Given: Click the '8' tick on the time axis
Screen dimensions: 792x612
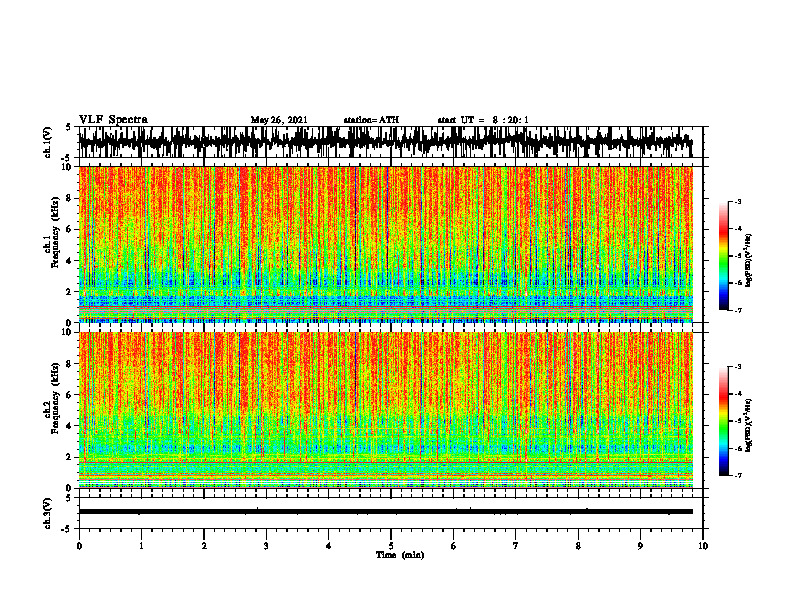Looking at the screenshot, I should pyautogui.click(x=578, y=546).
